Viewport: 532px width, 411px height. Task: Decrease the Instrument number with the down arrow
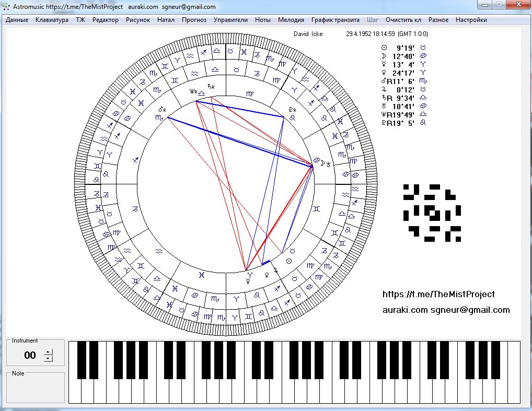coord(48,358)
